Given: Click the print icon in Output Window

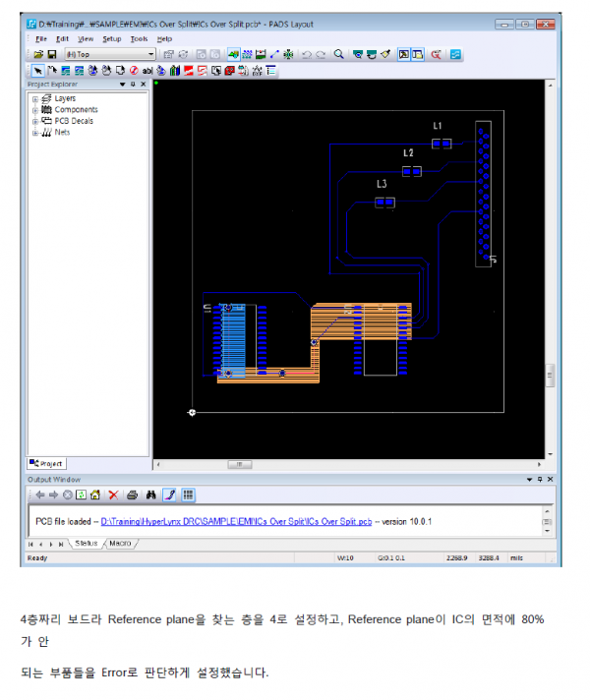Looking at the screenshot, I should click(131, 495).
